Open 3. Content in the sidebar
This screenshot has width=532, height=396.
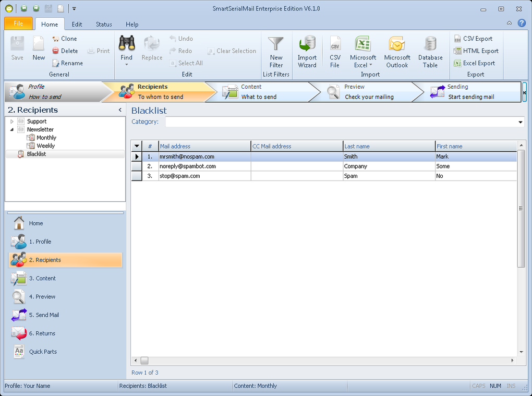(33, 278)
